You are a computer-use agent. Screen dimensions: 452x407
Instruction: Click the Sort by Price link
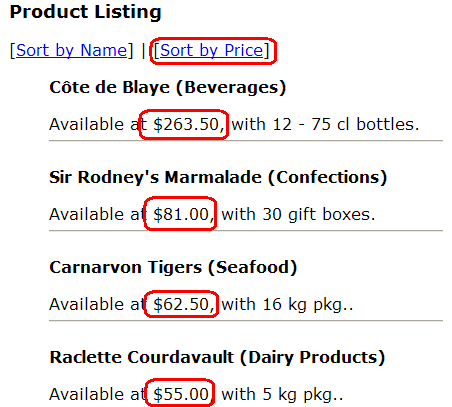tap(212, 51)
